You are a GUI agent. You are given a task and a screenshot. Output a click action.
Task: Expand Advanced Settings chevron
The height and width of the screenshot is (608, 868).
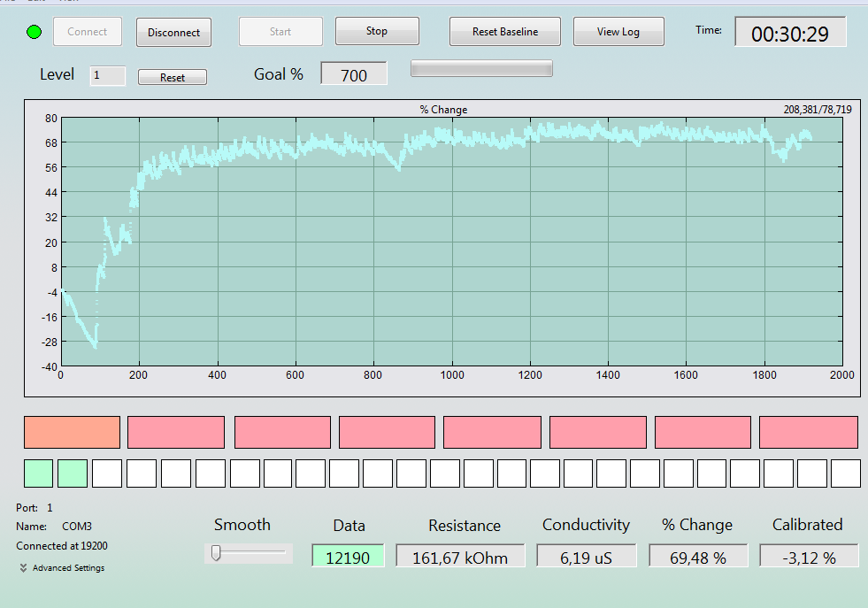click(x=23, y=567)
